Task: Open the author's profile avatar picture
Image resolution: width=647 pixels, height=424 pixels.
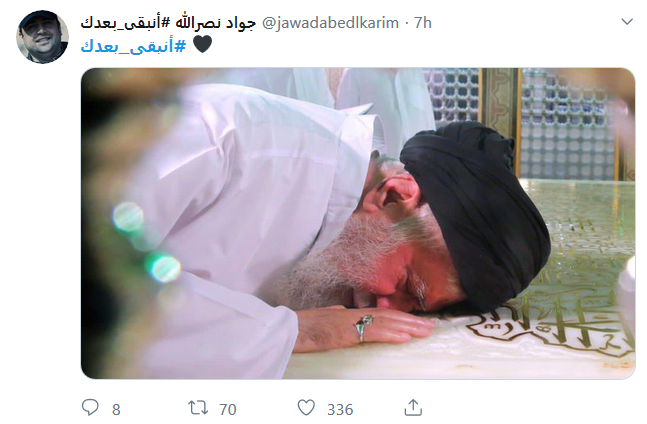Action: (x=42, y=37)
